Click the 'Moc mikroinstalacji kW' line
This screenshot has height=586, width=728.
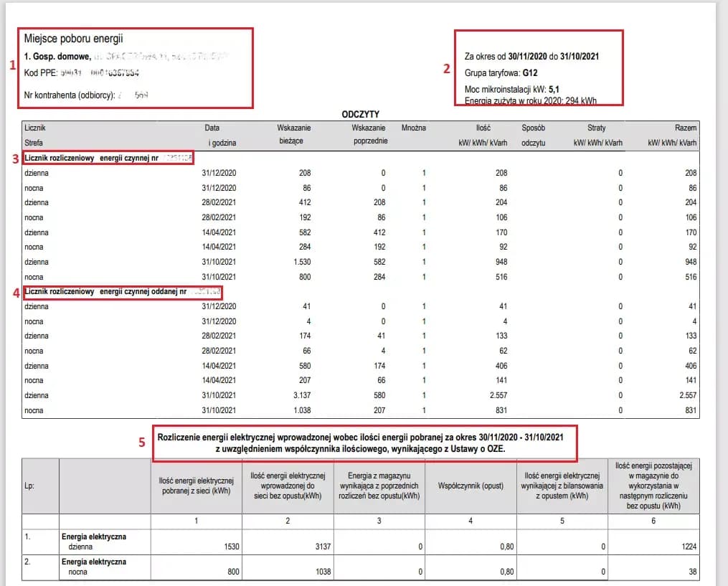511,90
